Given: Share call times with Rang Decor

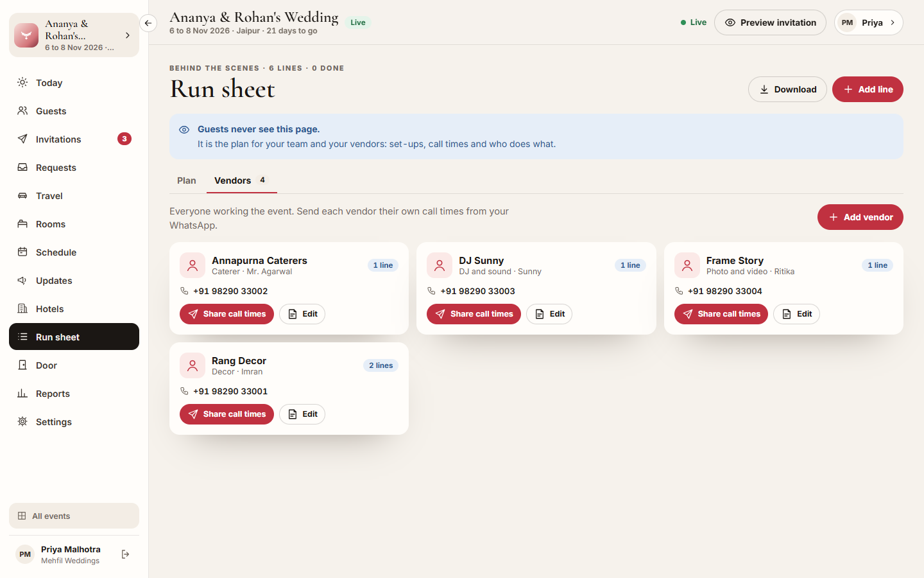Looking at the screenshot, I should coord(227,414).
